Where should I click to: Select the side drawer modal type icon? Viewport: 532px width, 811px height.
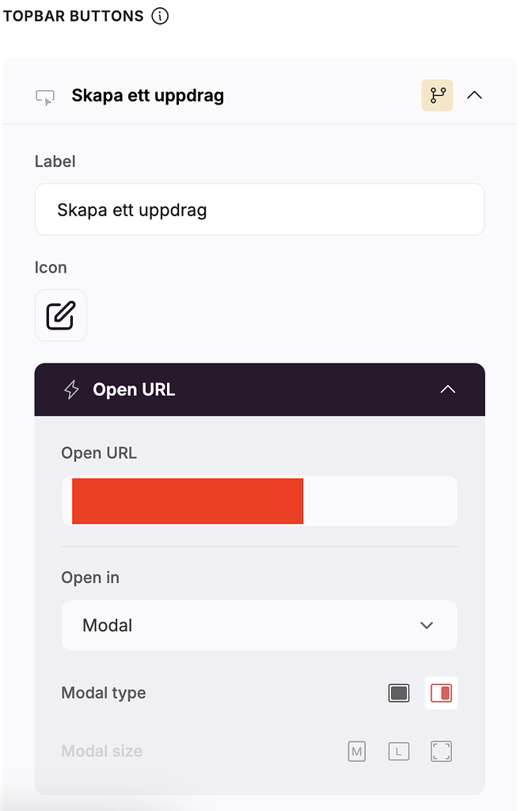(441, 692)
